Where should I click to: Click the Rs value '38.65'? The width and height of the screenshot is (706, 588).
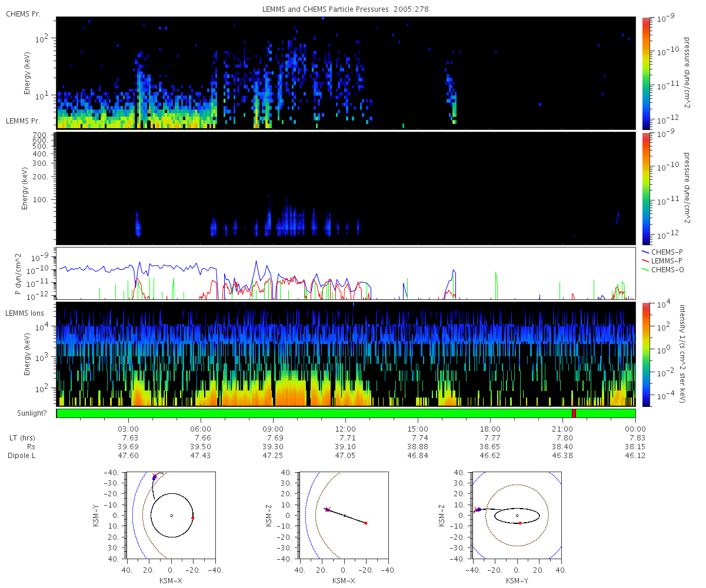pos(490,447)
